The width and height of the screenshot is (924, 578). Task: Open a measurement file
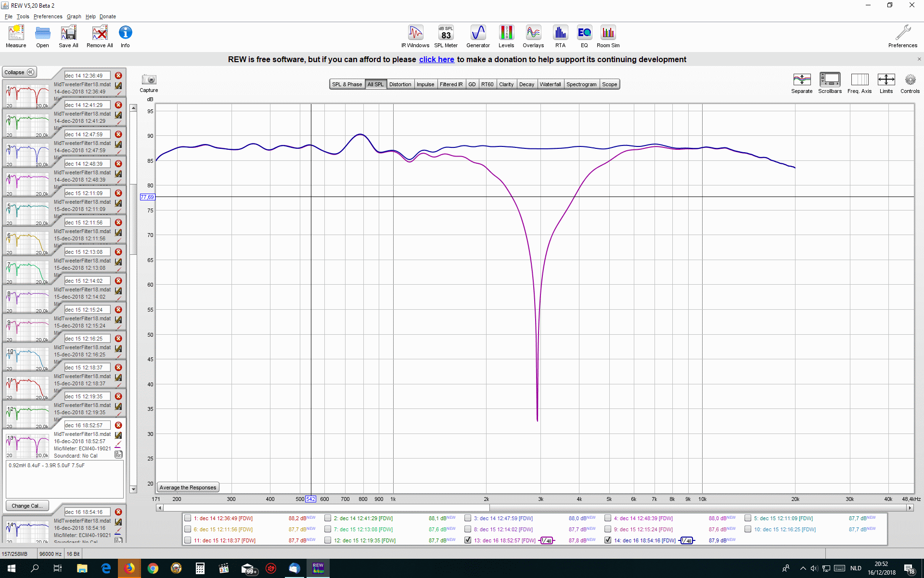(42, 37)
